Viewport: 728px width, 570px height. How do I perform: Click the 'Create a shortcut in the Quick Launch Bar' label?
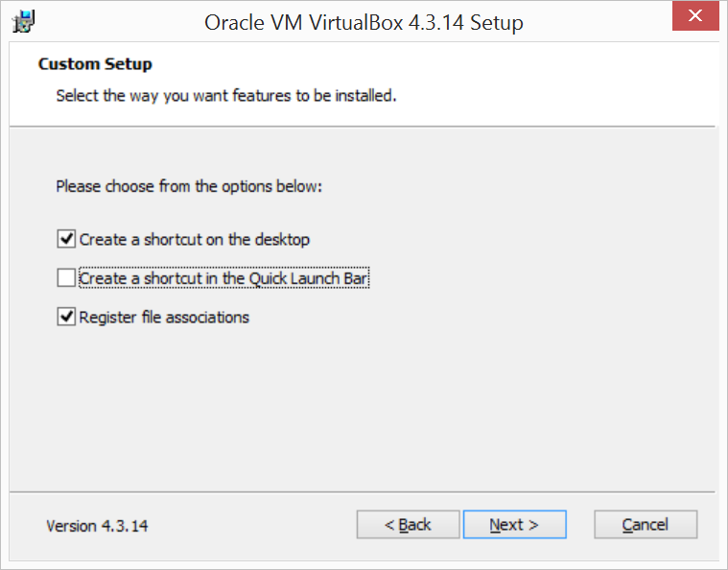(x=223, y=278)
